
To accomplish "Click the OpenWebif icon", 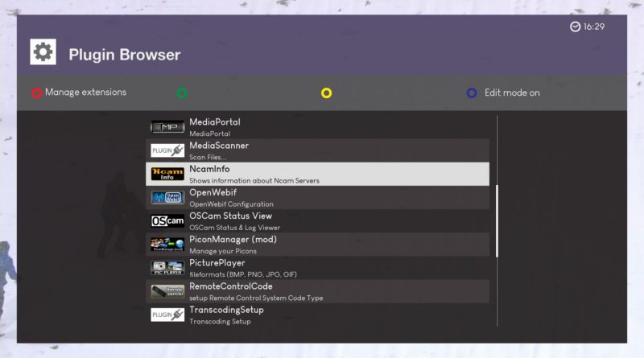I will tap(167, 197).
